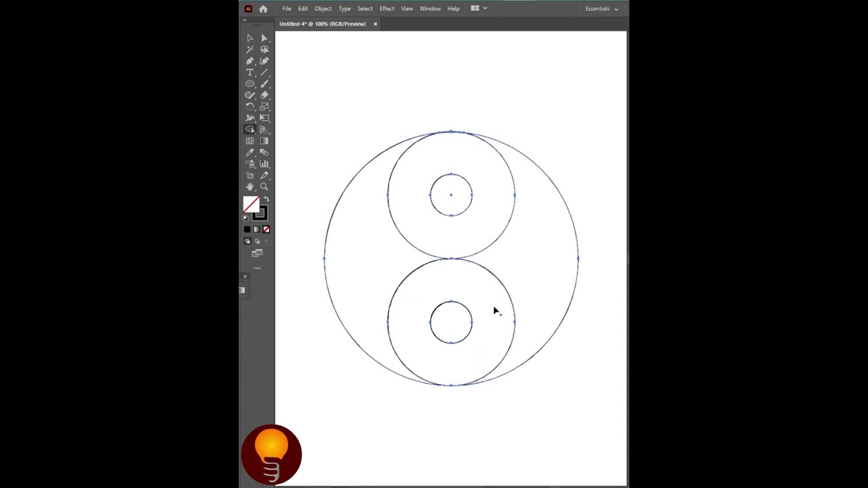Select the Shaper tool

pos(250,95)
